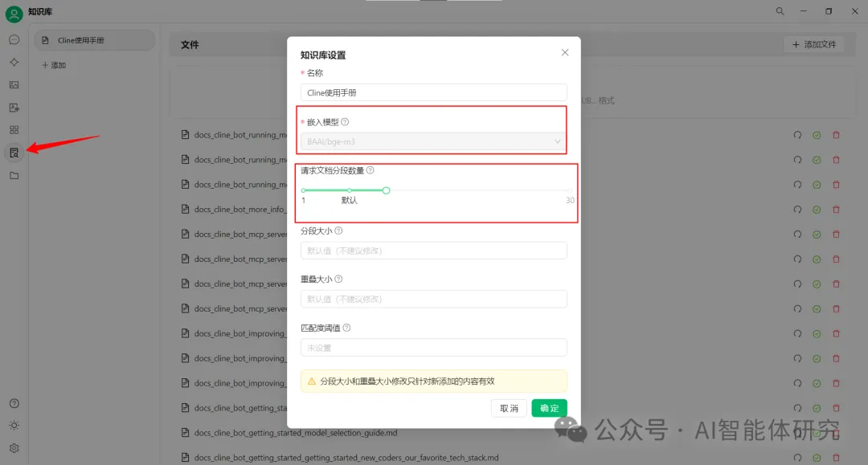This screenshot has height=465, width=868.
Task: Click the slider maximum label 30
Action: (570, 200)
